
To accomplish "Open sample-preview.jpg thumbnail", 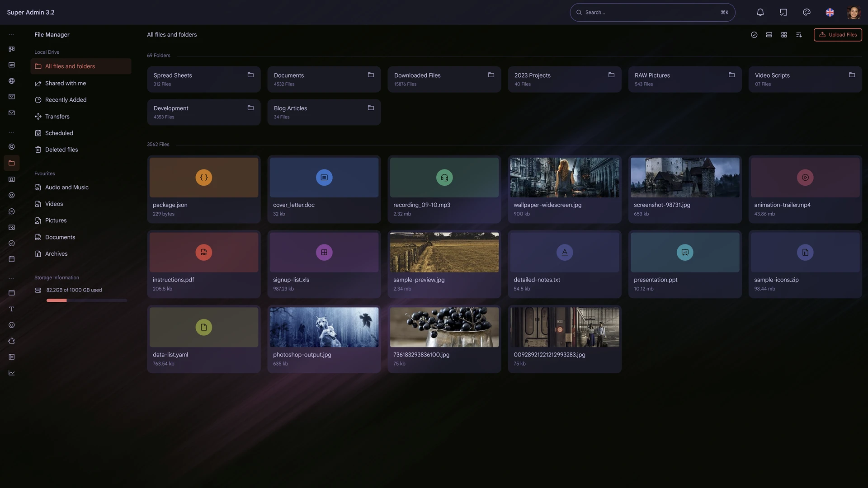I will (444, 253).
